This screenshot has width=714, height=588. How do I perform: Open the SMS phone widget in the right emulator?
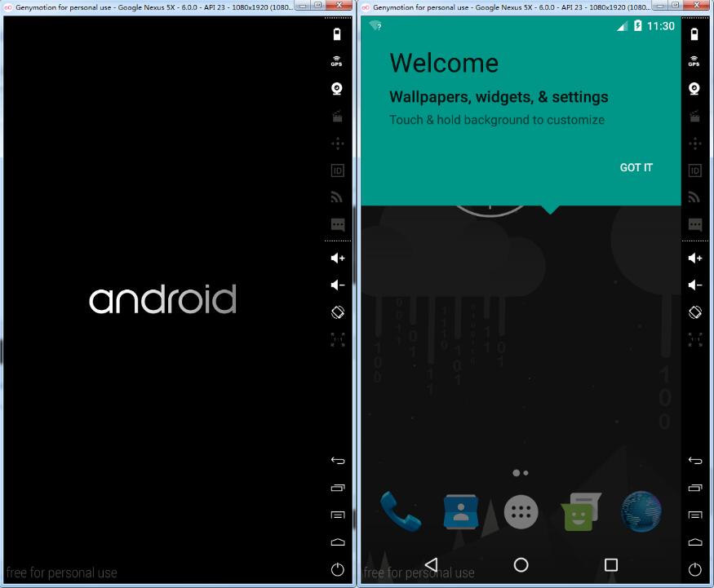click(694, 224)
